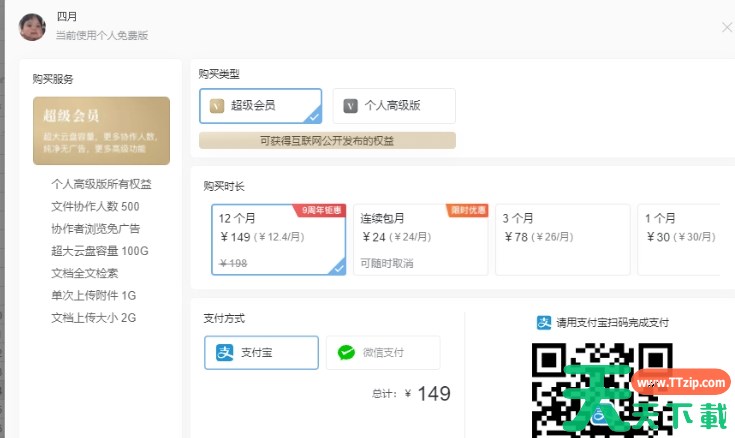Click the 个人高级版所有权益 benefit text
The width and height of the screenshot is (735, 438).
[101, 184]
